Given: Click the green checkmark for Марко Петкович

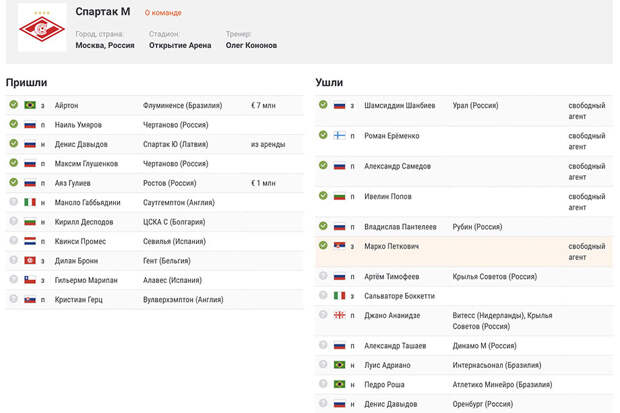Looking at the screenshot, I should (x=323, y=245).
